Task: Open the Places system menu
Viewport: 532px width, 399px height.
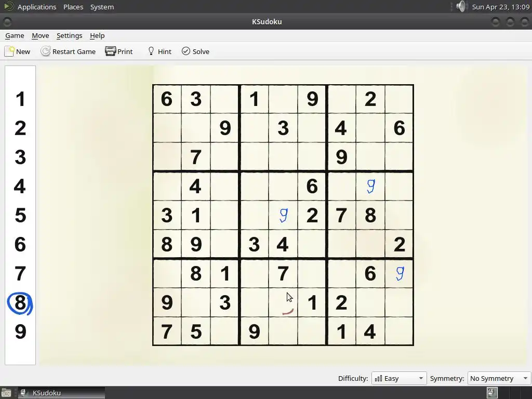Action: 73,7
